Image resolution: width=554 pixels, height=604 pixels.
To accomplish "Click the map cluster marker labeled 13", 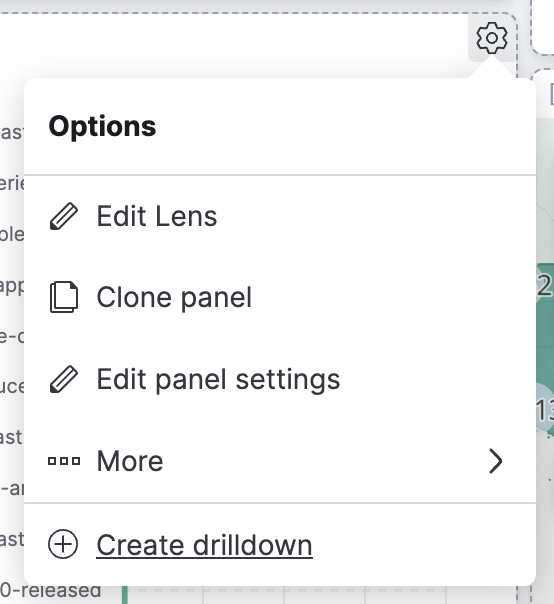I will (545, 409).
